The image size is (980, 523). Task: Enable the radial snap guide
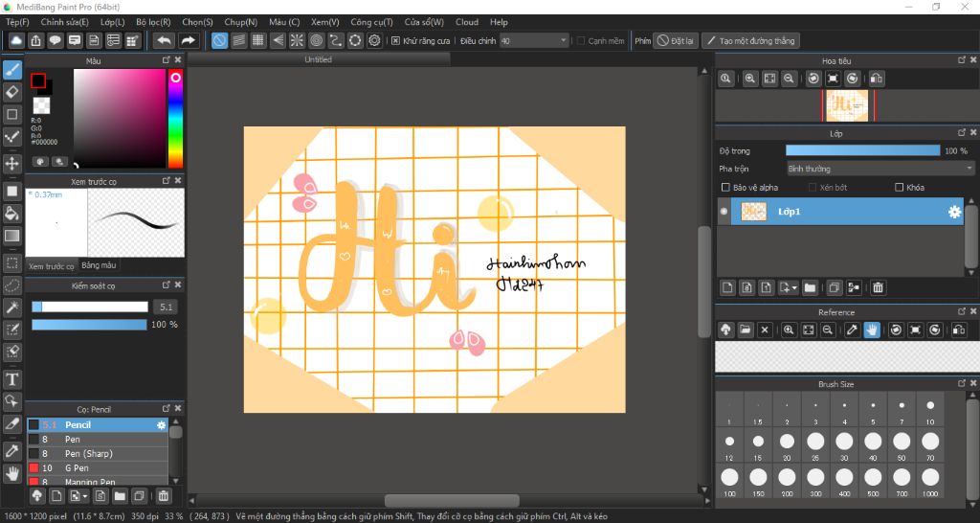tap(297, 40)
